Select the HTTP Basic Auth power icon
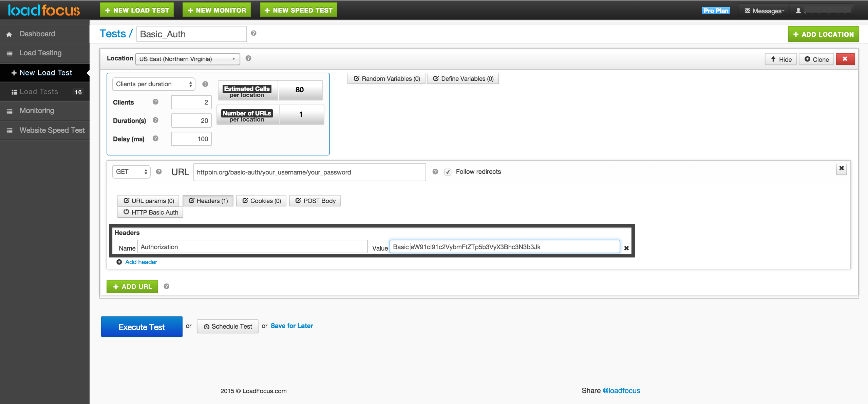Viewport: 868px width, 404px height. point(126,212)
